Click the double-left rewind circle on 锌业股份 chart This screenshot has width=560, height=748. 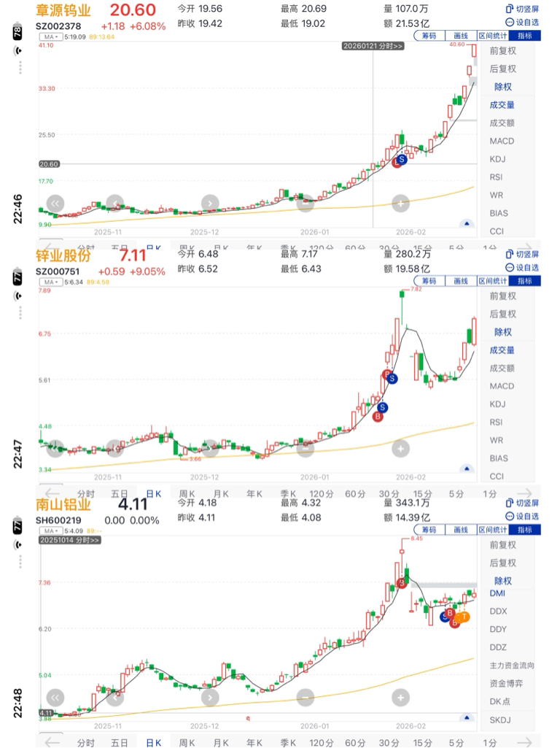click(55, 448)
